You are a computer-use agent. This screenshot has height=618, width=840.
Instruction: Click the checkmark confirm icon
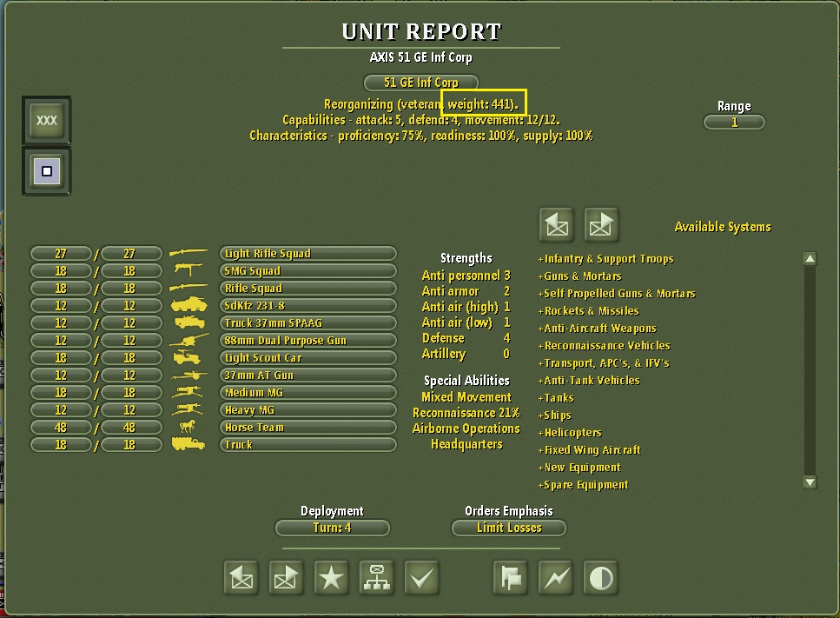coord(421,578)
